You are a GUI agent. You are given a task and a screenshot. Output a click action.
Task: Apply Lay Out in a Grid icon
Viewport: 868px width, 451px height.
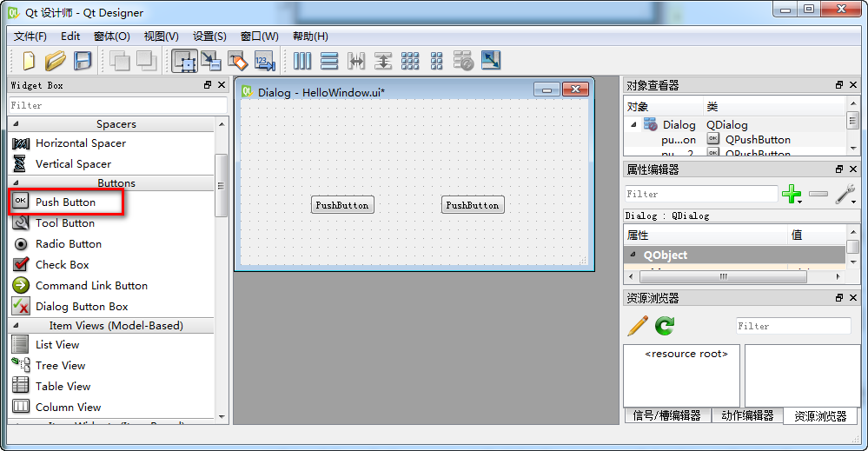click(x=409, y=60)
